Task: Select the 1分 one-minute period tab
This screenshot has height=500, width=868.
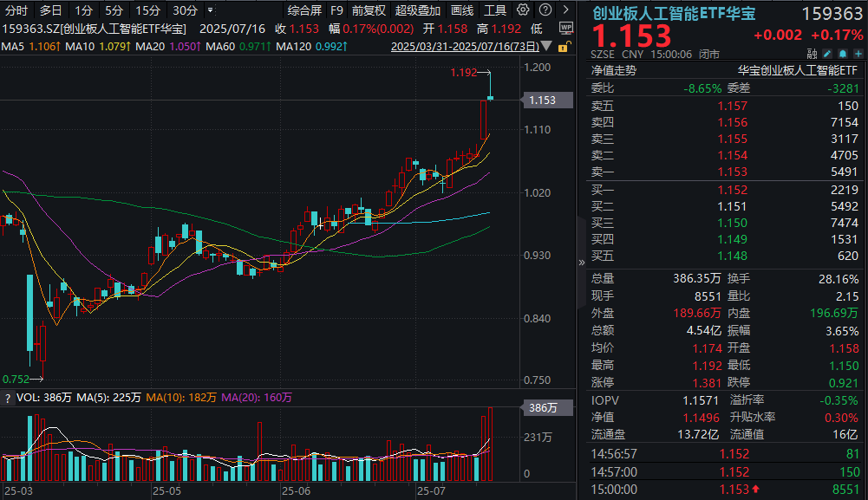Action: [x=83, y=10]
